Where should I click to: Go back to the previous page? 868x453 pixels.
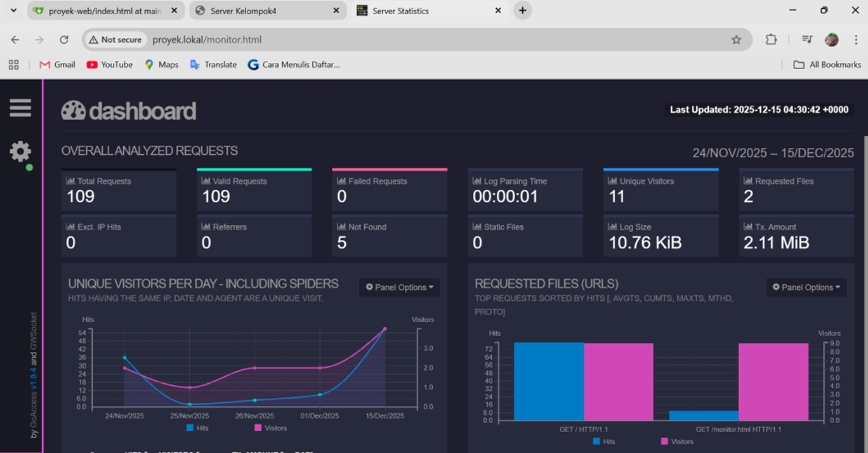point(15,39)
